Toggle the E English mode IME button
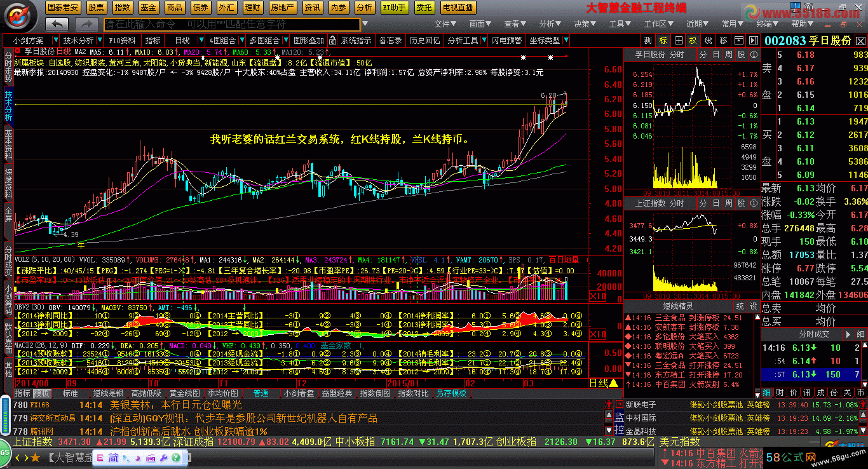The width and height of the screenshot is (868, 469). click(100, 458)
